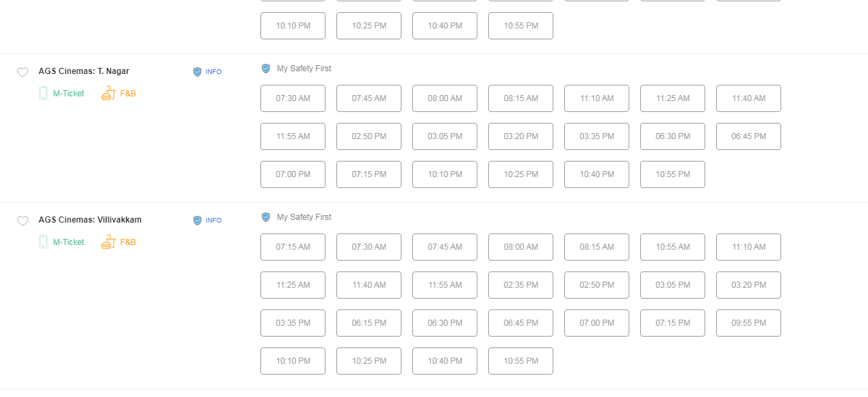Select 10:10 PM show in topmost row

tap(293, 26)
